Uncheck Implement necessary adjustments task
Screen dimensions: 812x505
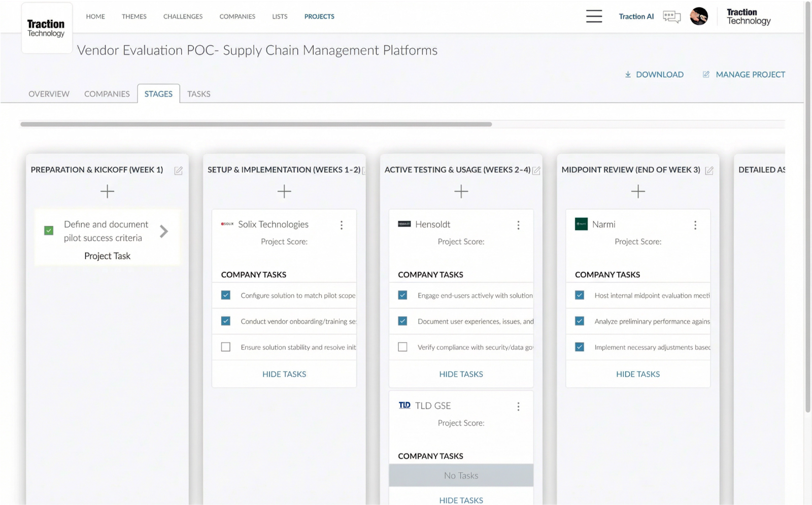580,347
